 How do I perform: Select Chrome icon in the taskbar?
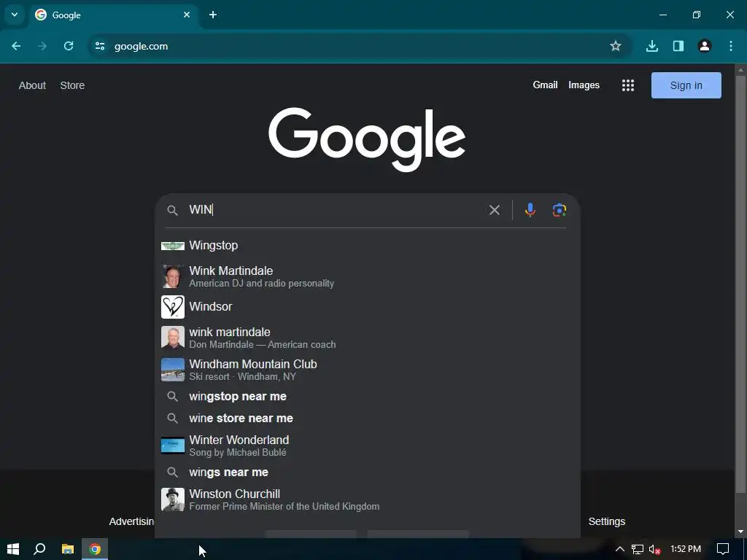click(x=95, y=549)
